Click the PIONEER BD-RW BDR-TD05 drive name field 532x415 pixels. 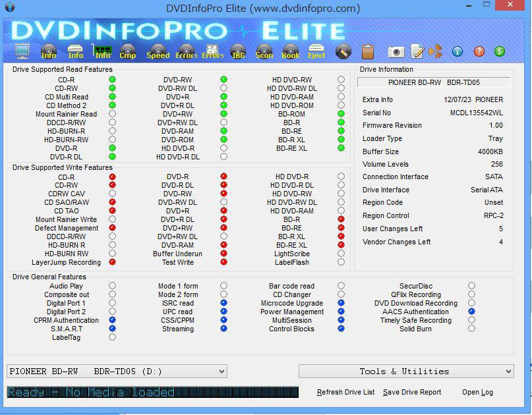pos(434,82)
